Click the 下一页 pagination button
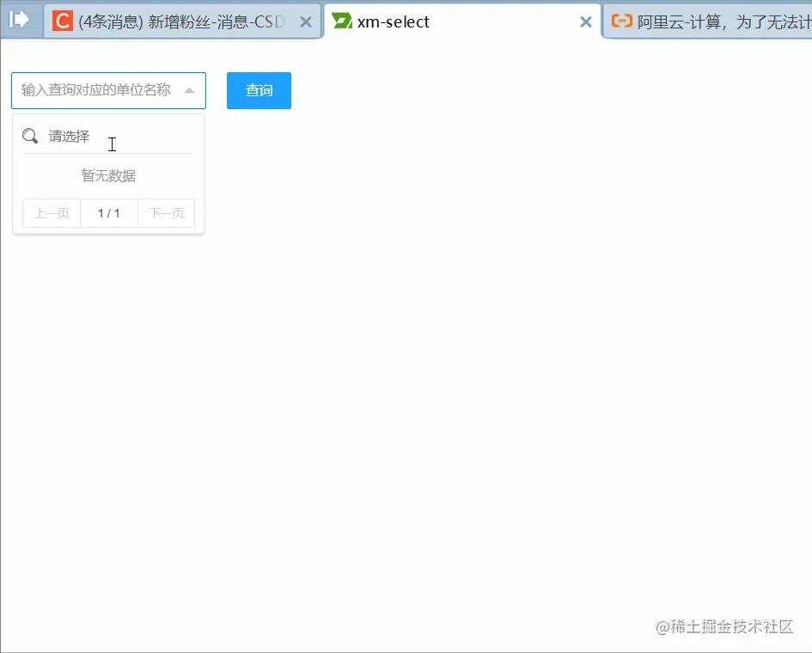This screenshot has height=653, width=812. pyautogui.click(x=166, y=212)
